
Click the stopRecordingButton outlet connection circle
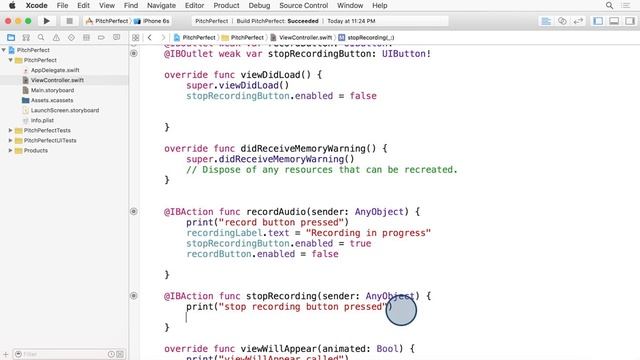134,53
